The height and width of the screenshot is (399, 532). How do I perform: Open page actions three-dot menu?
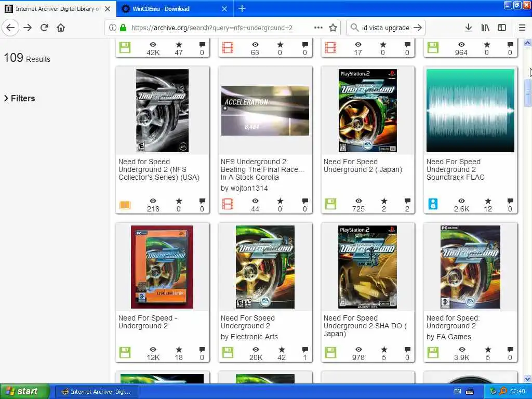coord(318,28)
